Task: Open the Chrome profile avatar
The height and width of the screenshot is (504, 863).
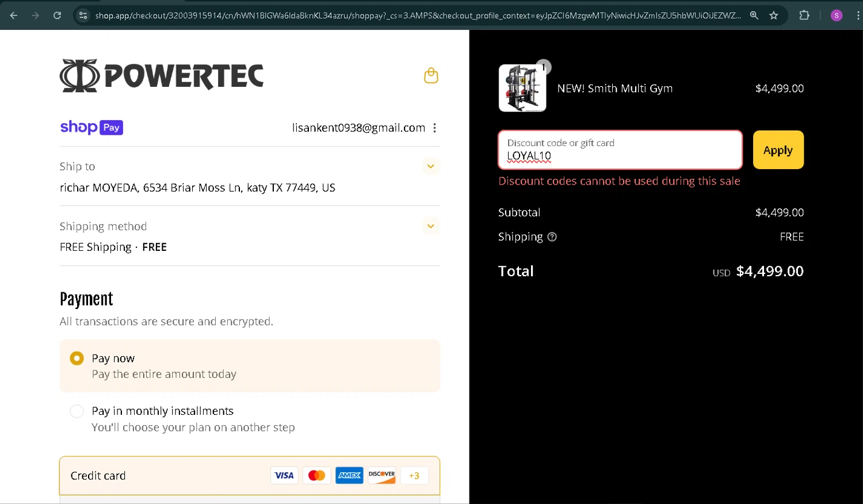Action: click(837, 16)
